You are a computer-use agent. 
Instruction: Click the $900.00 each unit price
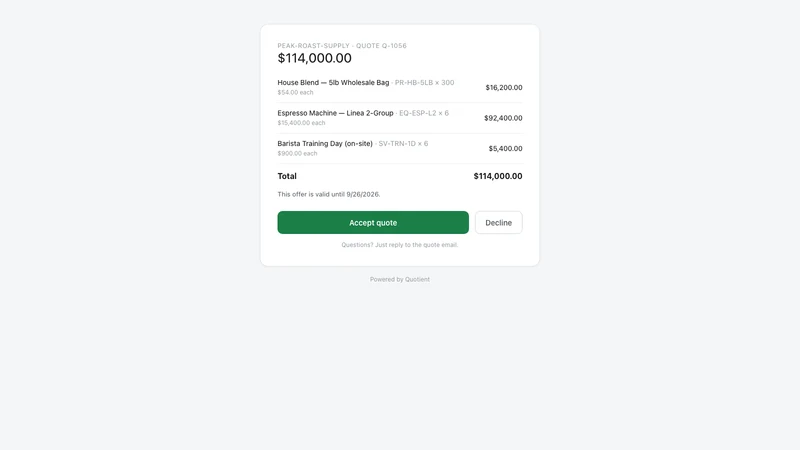297,154
